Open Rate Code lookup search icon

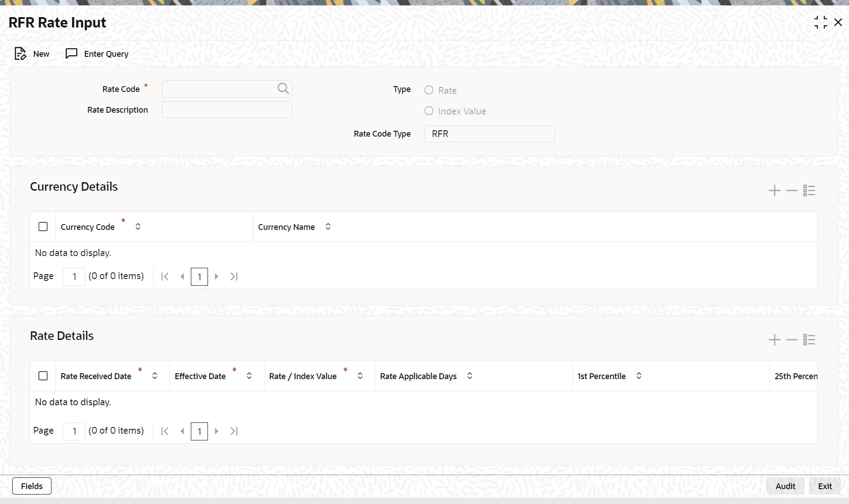283,89
